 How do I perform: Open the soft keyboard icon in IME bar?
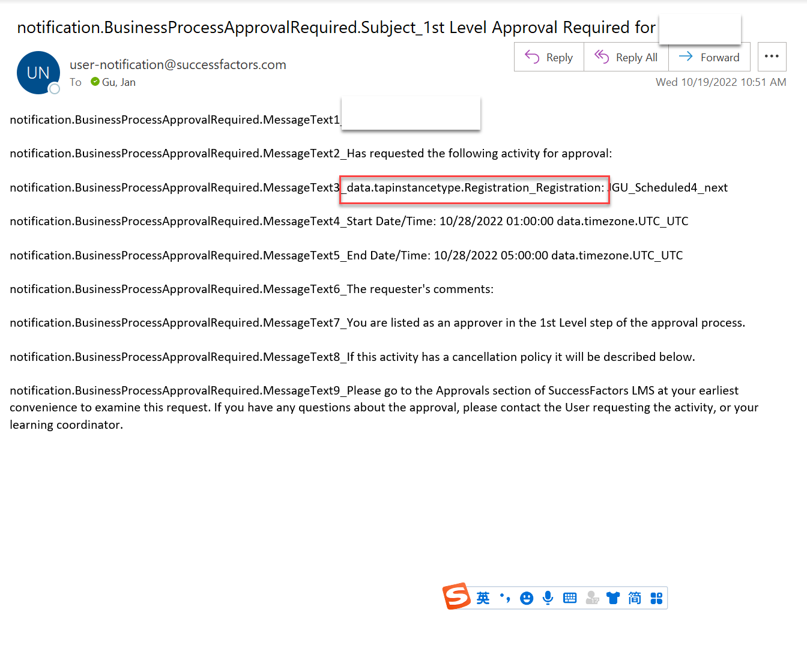click(x=570, y=598)
